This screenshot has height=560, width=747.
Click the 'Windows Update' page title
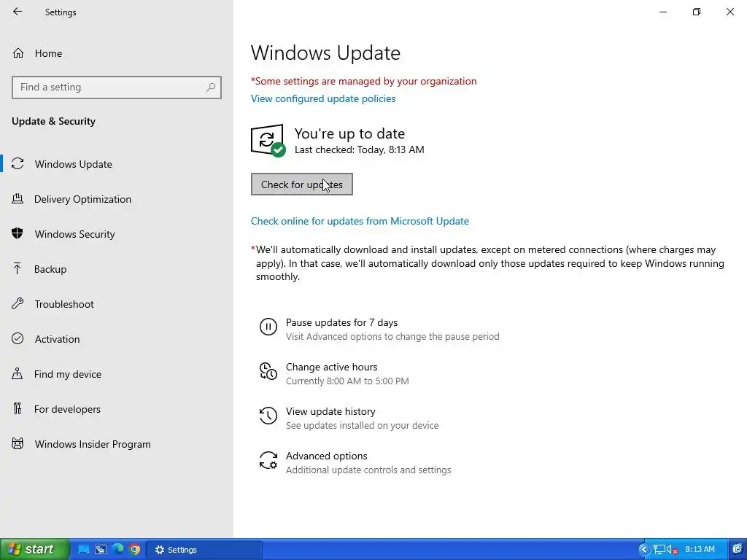325,52
